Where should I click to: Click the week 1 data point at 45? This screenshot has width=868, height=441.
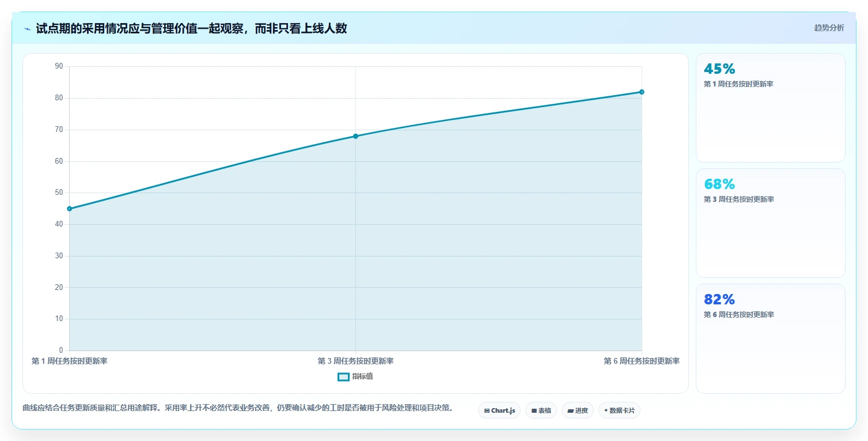point(69,209)
